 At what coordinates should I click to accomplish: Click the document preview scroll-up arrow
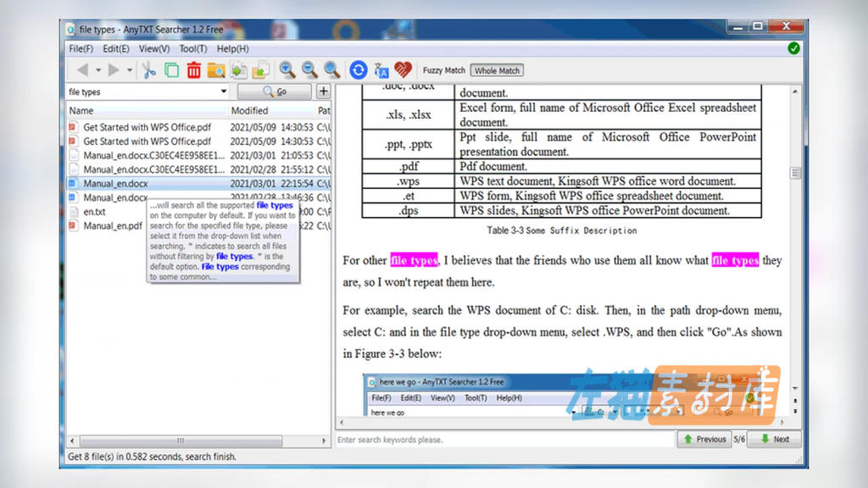(x=795, y=91)
